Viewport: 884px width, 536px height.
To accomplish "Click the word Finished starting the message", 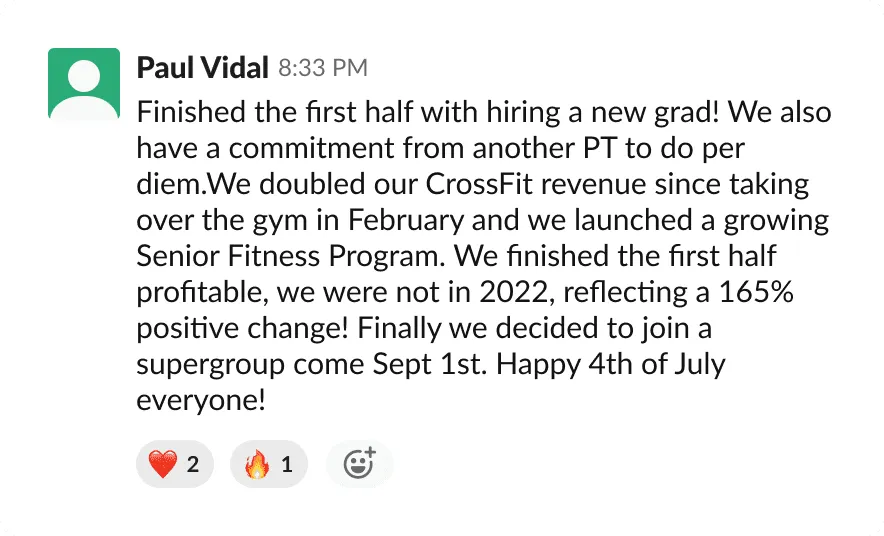I will pyautogui.click(x=182, y=112).
